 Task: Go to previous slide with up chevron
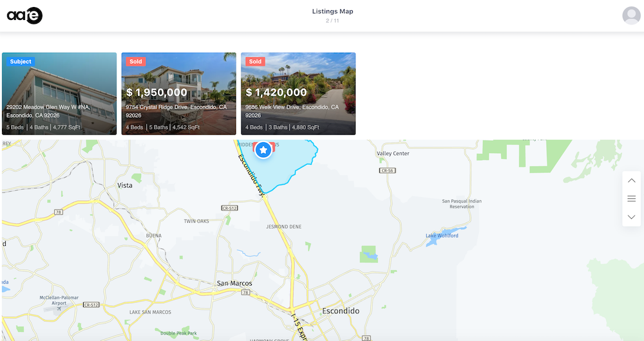point(631,181)
